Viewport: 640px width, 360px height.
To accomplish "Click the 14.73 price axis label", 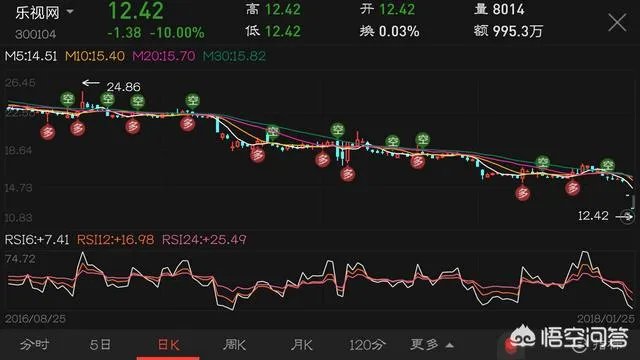I will pyautogui.click(x=18, y=188).
